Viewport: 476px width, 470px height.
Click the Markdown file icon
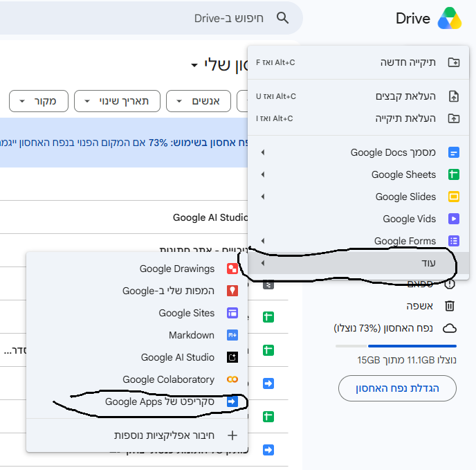(x=232, y=335)
